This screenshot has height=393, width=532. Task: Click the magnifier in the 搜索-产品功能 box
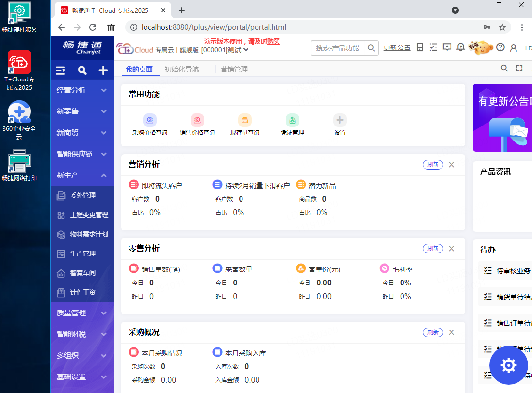pos(371,48)
